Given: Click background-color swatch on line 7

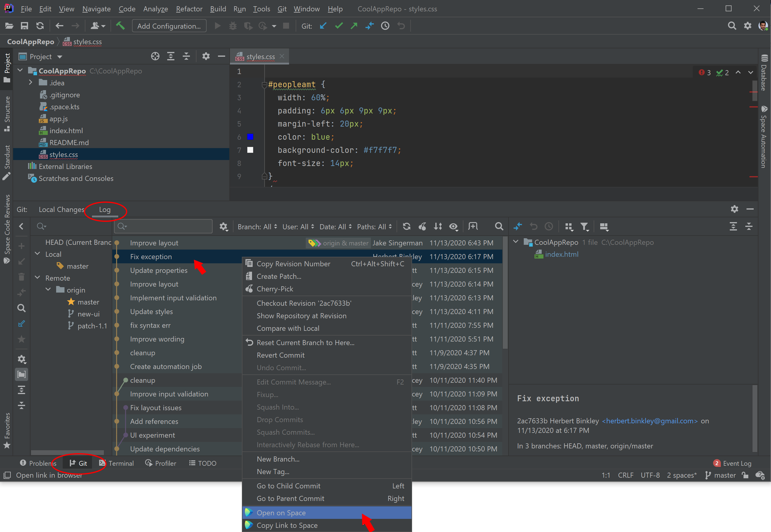Looking at the screenshot, I should click(251, 150).
